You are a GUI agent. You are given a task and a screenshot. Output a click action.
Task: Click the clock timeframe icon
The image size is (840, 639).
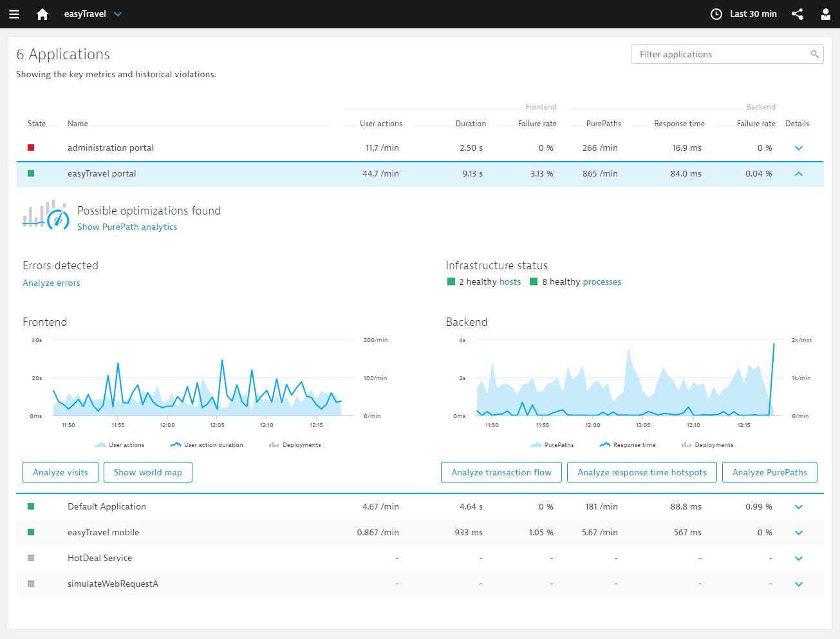716,14
